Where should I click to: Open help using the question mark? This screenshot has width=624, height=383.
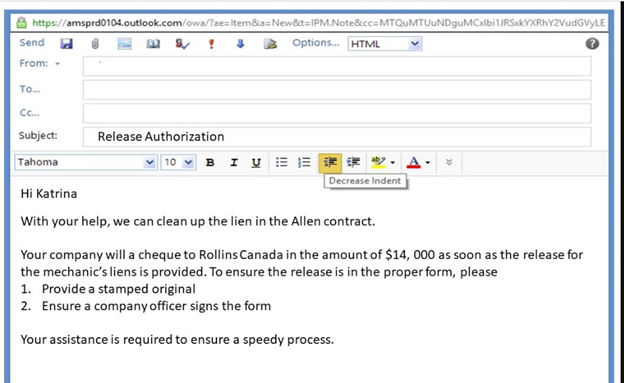[x=592, y=43]
